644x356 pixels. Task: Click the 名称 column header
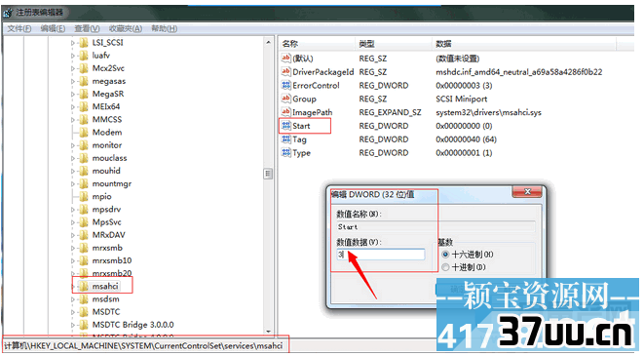[317, 44]
